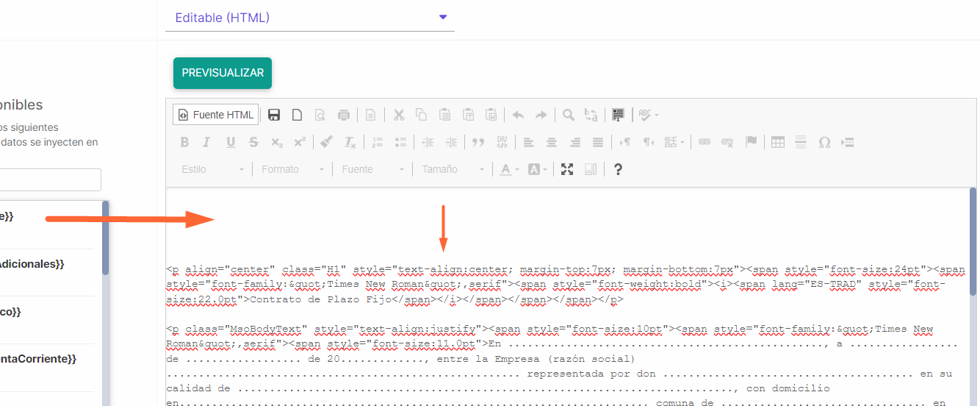This screenshot has width=980, height=406.
Task: Click the Redo arrow icon
Action: point(541,115)
